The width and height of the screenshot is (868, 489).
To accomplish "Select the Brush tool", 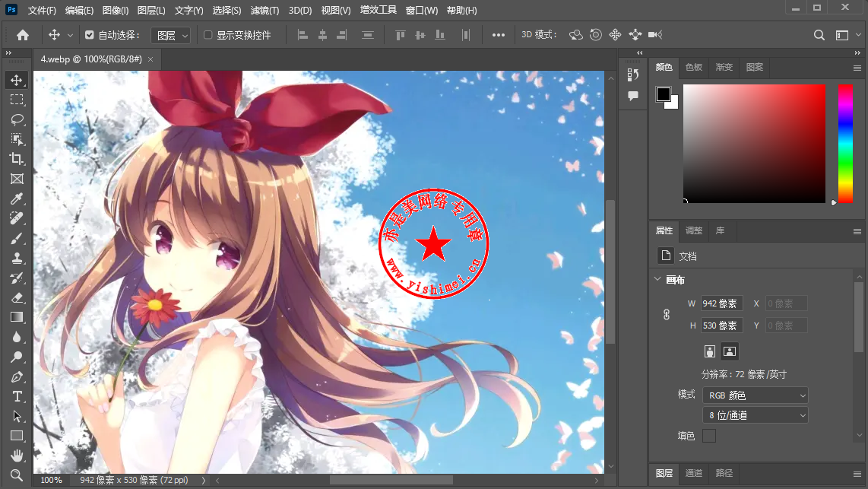I will coord(17,238).
